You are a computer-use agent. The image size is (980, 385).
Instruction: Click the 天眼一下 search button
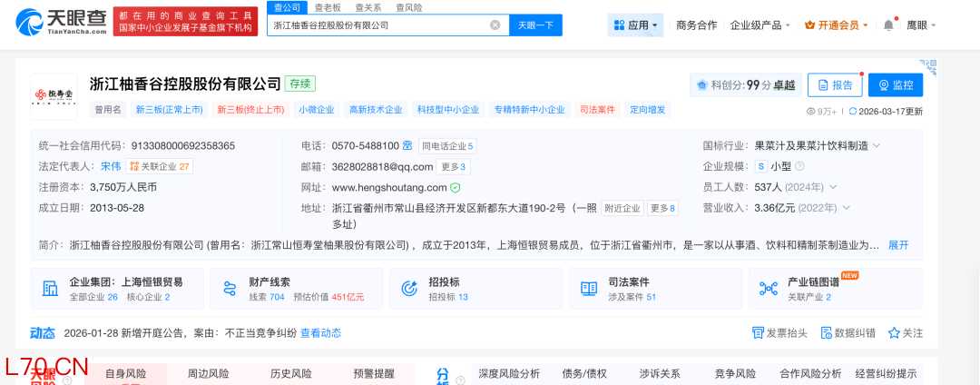(x=535, y=25)
